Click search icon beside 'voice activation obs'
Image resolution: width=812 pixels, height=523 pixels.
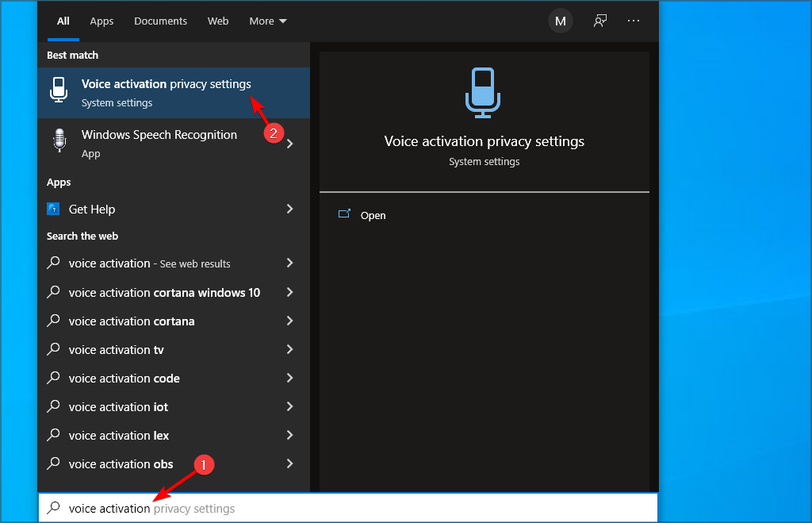point(53,463)
